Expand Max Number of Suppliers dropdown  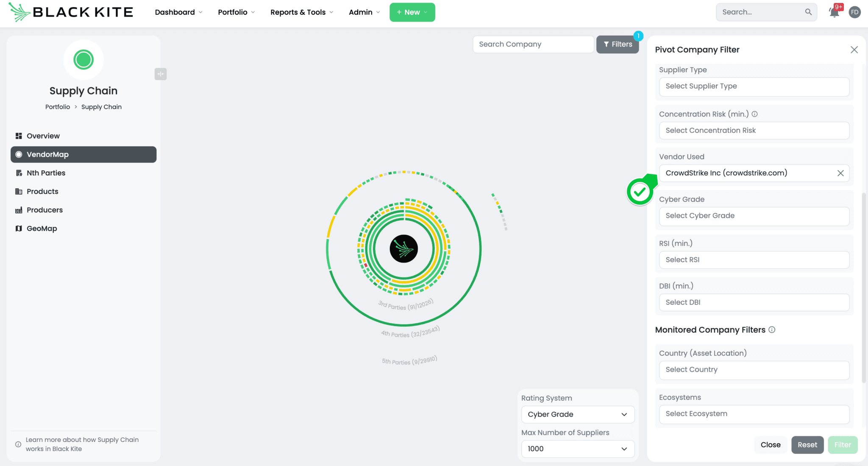pyautogui.click(x=577, y=449)
